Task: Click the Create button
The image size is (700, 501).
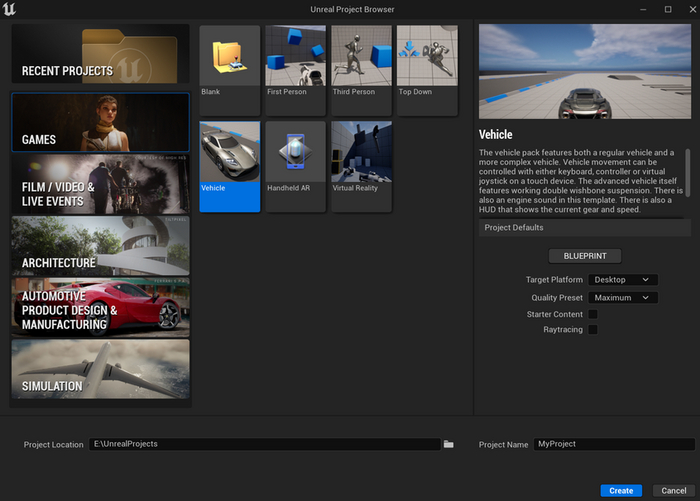Action: [621, 491]
